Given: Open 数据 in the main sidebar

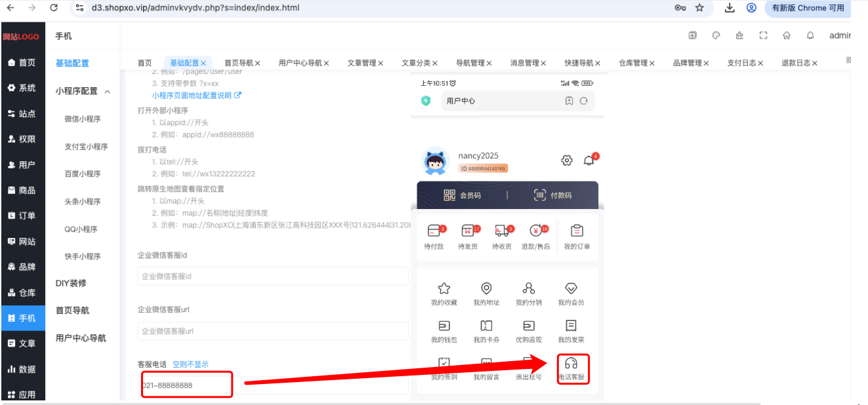Looking at the screenshot, I should 22,369.
